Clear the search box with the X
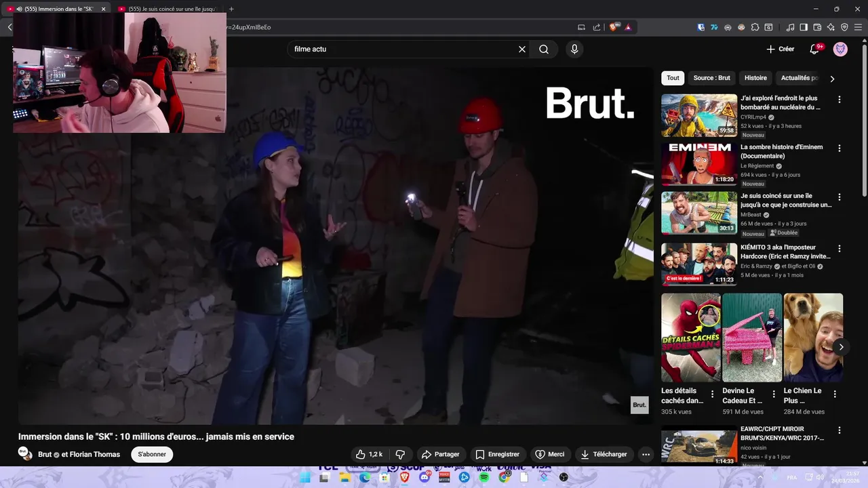Image resolution: width=868 pixels, height=488 pixels. [x=522, y=49]
